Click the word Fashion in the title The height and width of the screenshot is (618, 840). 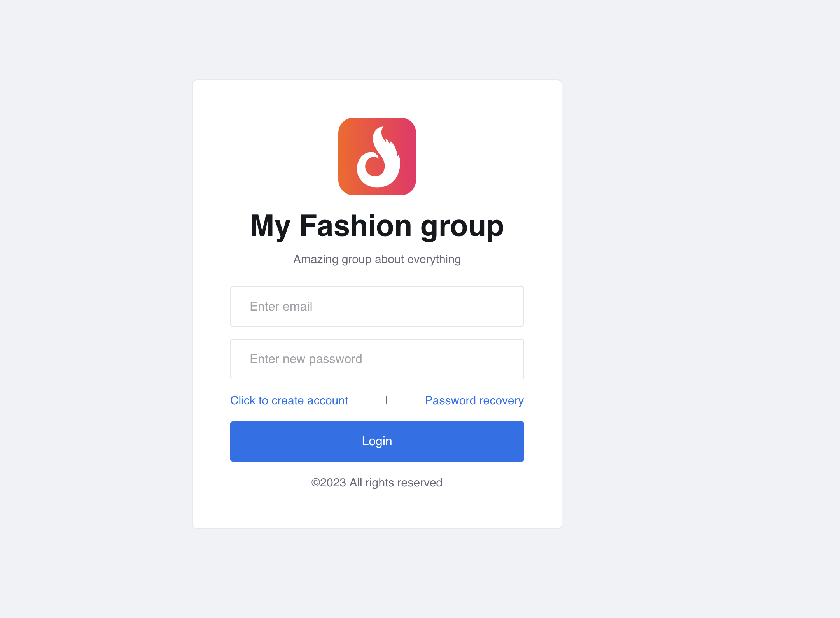tap(355, 226)
